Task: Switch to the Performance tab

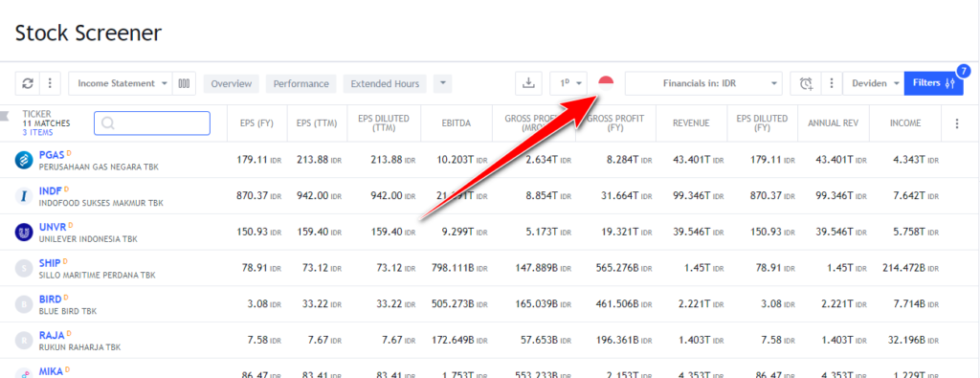Action: point(301,83)
